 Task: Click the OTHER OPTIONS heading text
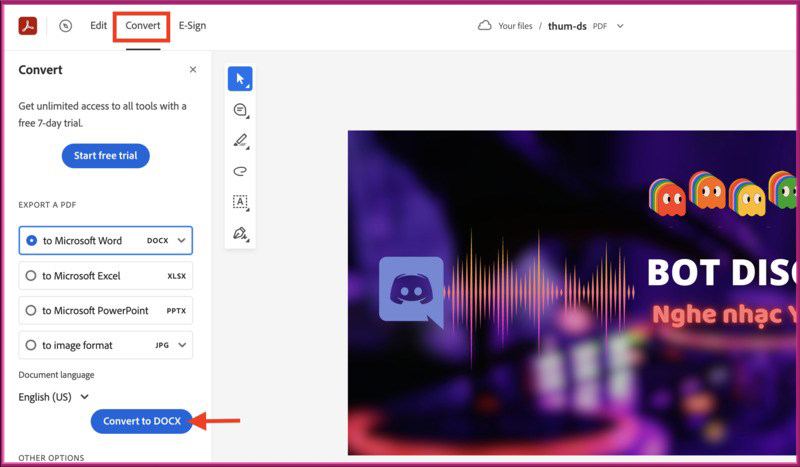(51, 458)
